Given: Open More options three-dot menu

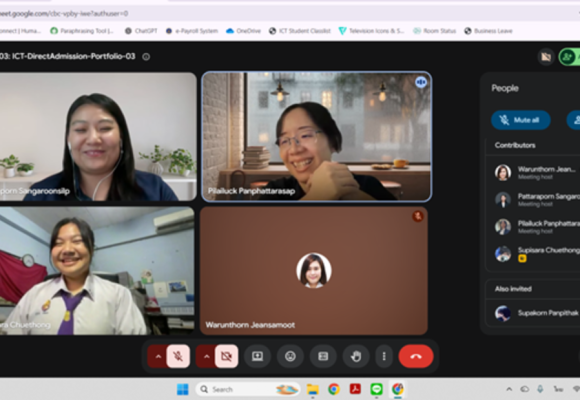Looking at the screenshot, I should pyautogui.click(x=384, y=356).
